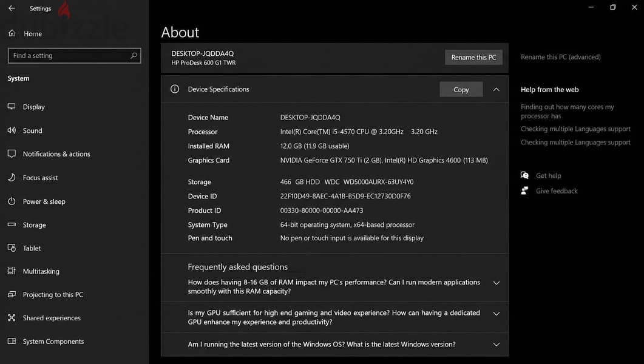Click the Tablet icon
The image size is (644, 364).
click(x=12, y=248)
